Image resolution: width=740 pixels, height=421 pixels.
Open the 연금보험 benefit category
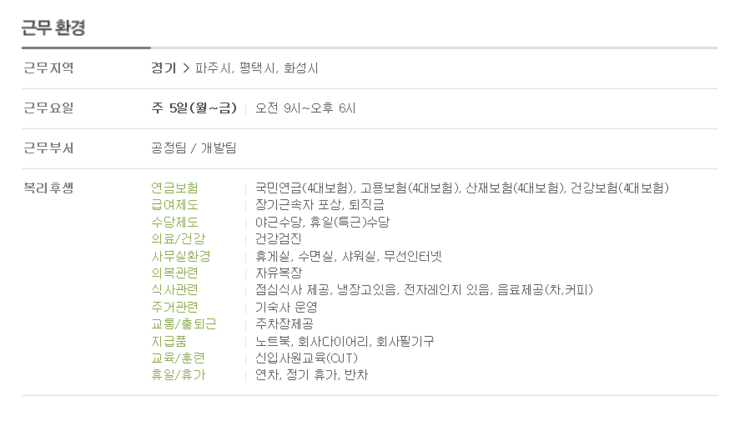(x=175, y=188)
